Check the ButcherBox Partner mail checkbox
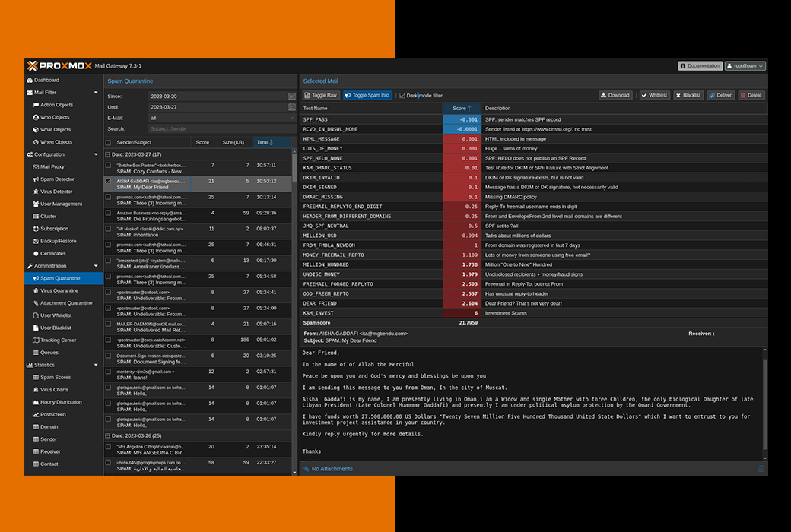The height and width of the screenshot is (532, 791). pyautogui.click(x=108, y=166)
